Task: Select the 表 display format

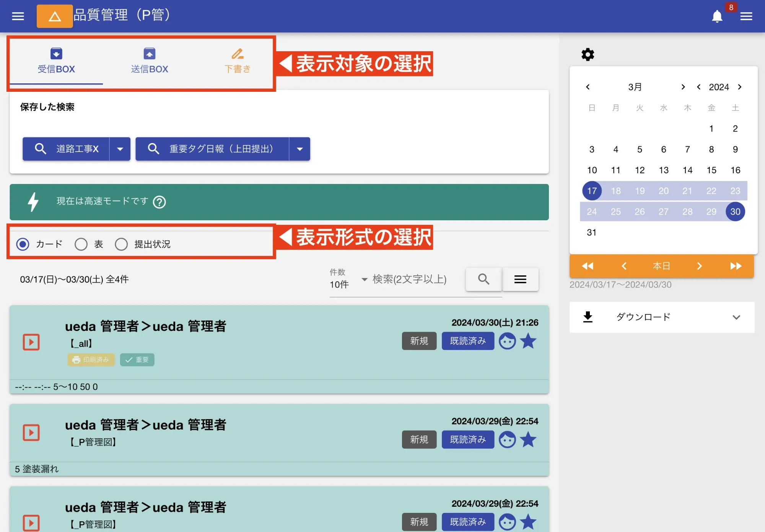Action: pyautogui.click(x=81, y=244)
